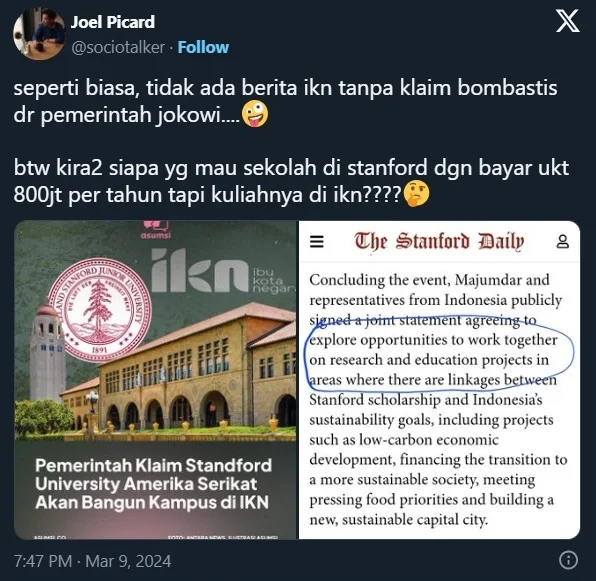
Task: Open the @sociotalker handle link
Action: [x=118, y=48]
